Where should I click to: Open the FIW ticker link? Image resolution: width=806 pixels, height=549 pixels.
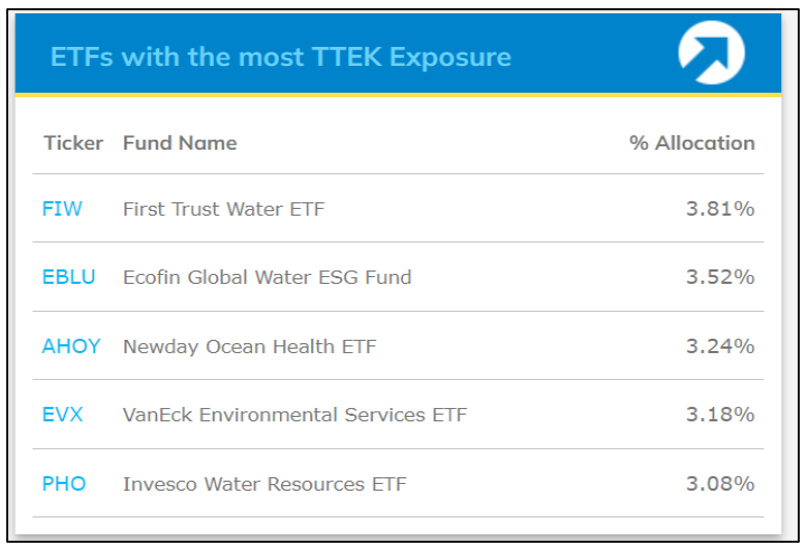(62, 209)
